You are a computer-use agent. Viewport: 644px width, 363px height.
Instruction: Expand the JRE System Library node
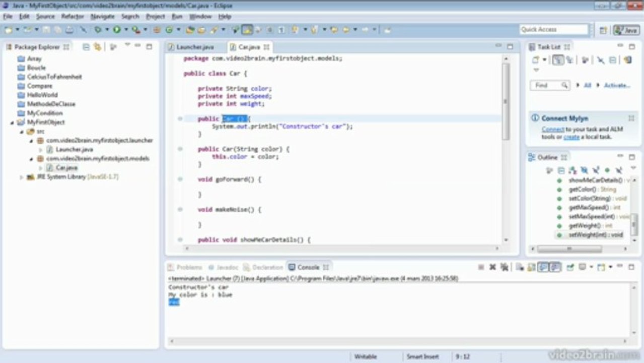tap(22, 177)
